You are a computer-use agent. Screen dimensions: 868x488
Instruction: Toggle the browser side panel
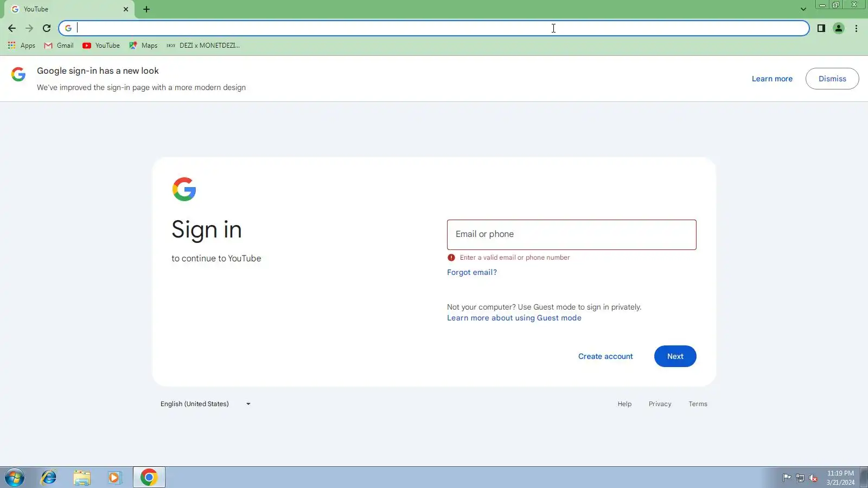pos(821,28)
